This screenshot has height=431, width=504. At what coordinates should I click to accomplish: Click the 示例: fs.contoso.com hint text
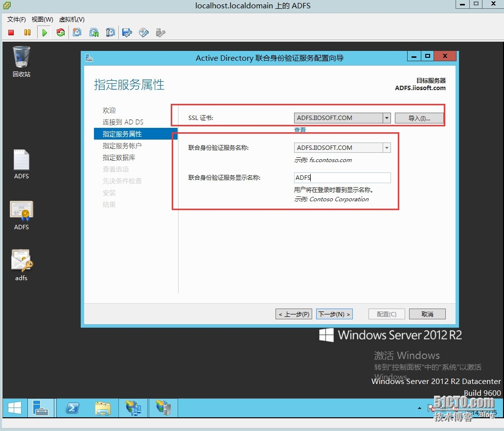coord(323,160)
